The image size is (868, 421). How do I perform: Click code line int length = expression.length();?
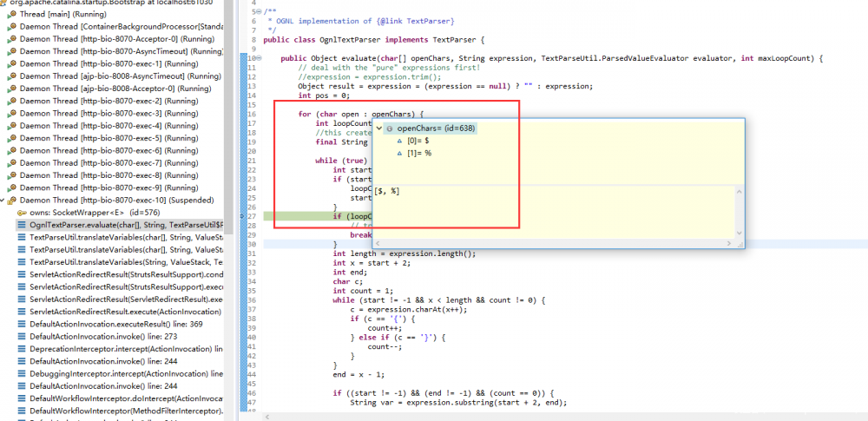click(x=404, y=253)
